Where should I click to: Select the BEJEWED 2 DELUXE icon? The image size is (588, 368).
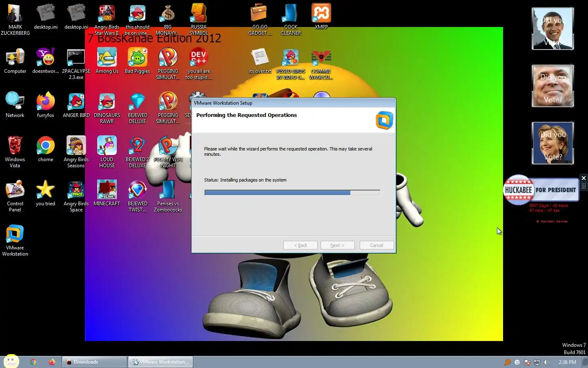click(x=137, y=152)
